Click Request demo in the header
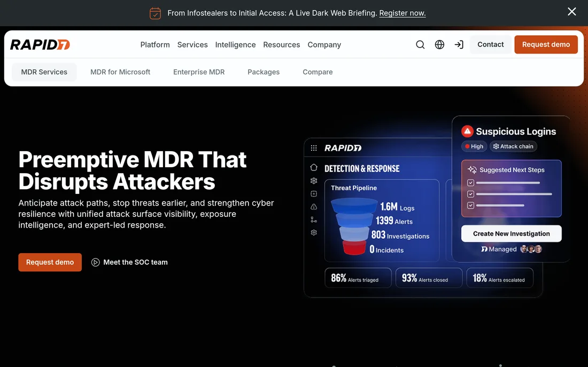Viewport: 588px width, 367px height. [x=546, y=45]
